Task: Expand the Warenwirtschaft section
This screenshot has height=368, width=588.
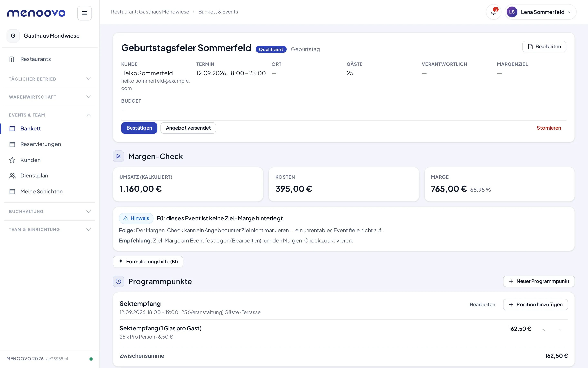Action: tap(50, 97)
